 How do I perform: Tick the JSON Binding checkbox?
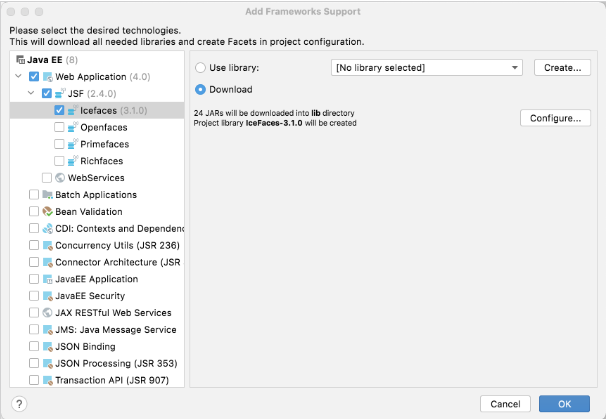tap(34, 346)
